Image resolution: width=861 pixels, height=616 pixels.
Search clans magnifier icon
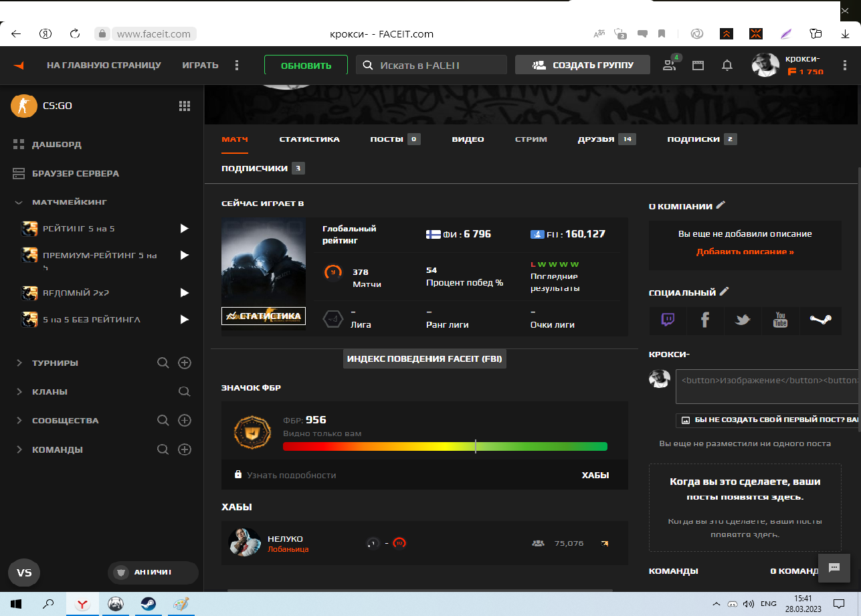click(185, 391)
